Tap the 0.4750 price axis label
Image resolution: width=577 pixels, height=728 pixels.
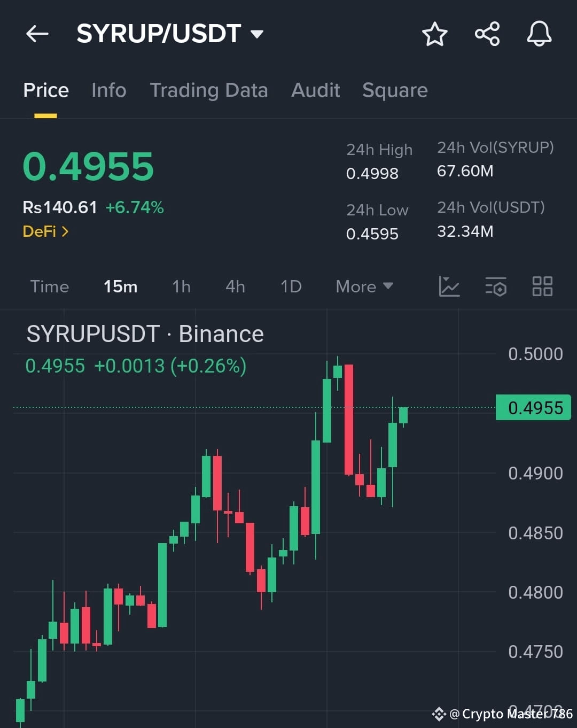coord(535,652)
